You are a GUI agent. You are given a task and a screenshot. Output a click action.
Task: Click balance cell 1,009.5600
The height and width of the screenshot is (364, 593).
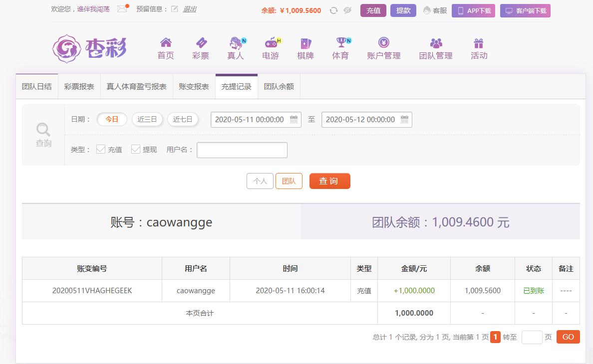tap(483, 291)
